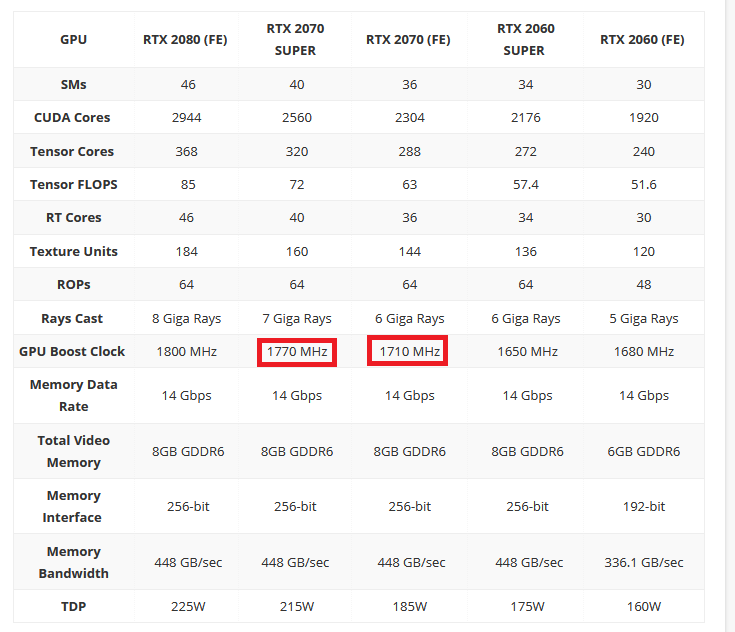735x632 pixels.
Task: Click the CUDA Cores row label
Action: tap(72, 118)
